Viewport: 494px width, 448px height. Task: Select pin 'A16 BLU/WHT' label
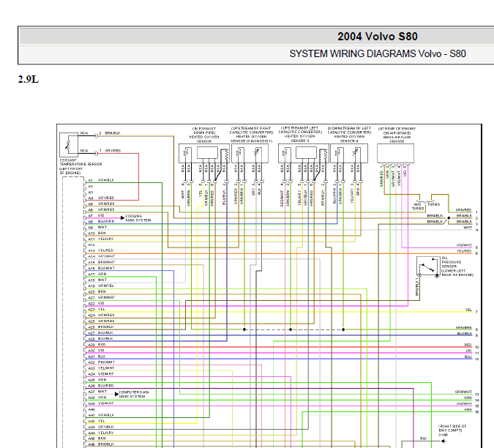pos(102,268)
